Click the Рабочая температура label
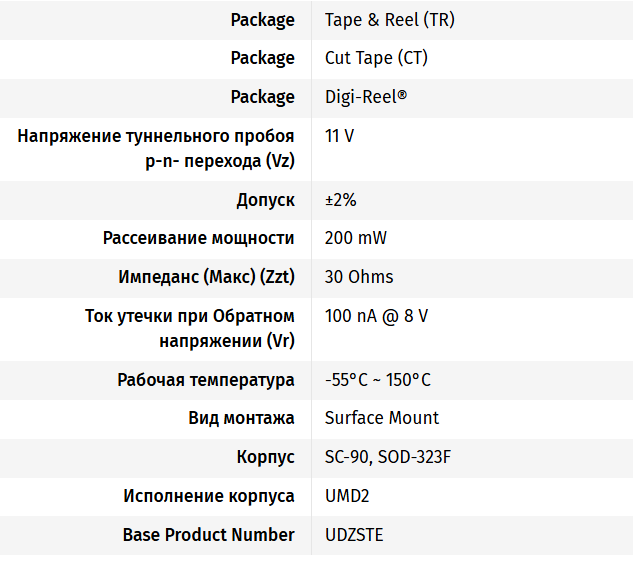The image size is (633, 562). 206,380
